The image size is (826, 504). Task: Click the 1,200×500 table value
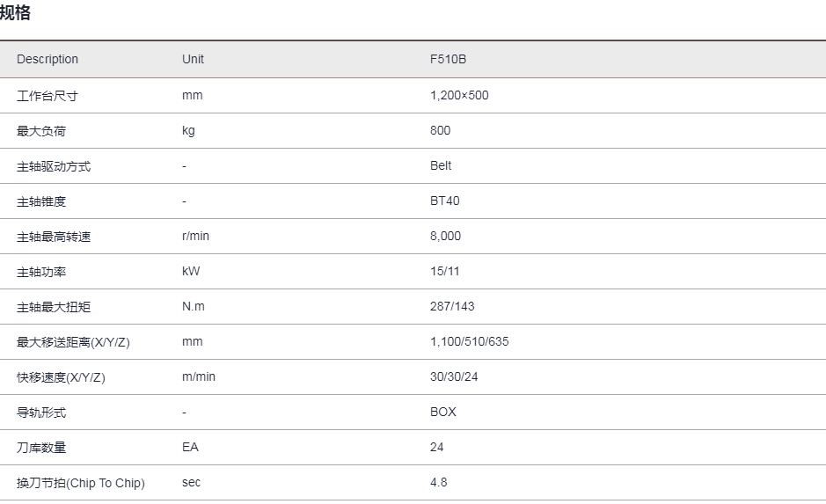click(x=459, y=95)
